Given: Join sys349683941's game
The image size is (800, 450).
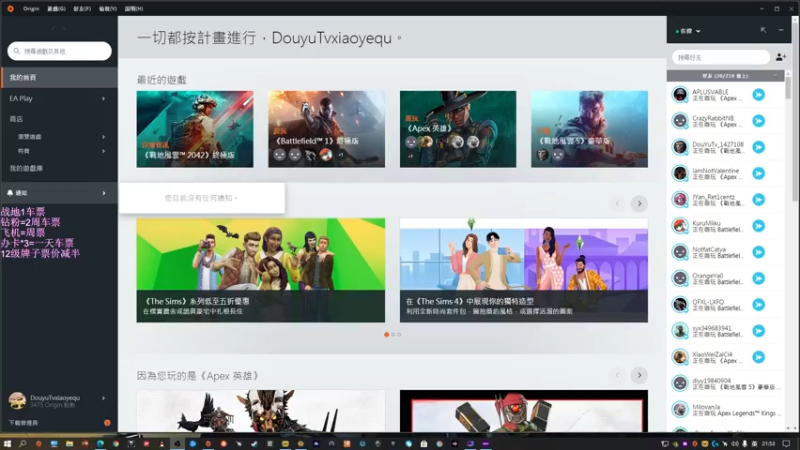Looking at the screenshot, I should click(x=759, y=331).
